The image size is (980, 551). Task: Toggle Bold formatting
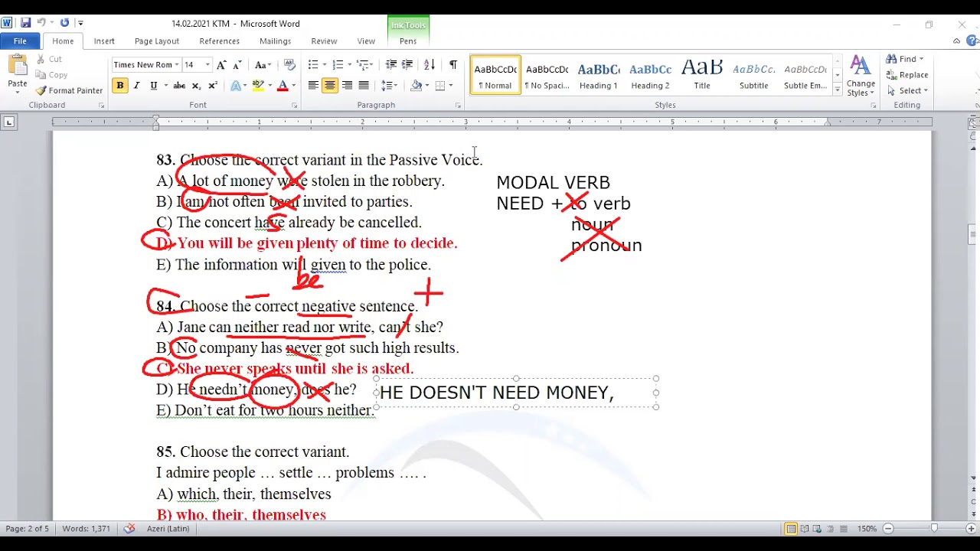pyautogui.click(x=119, y=86)
